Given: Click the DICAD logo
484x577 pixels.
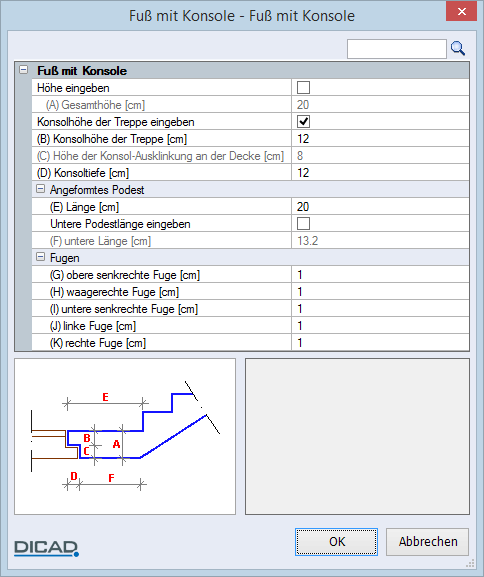Looking at the screenshot, I should point(46,548).
